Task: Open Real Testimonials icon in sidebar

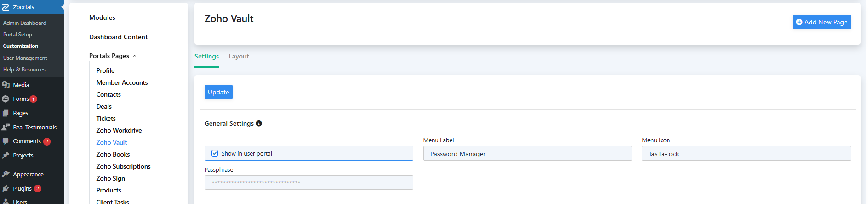Action: tap(6, 128)
